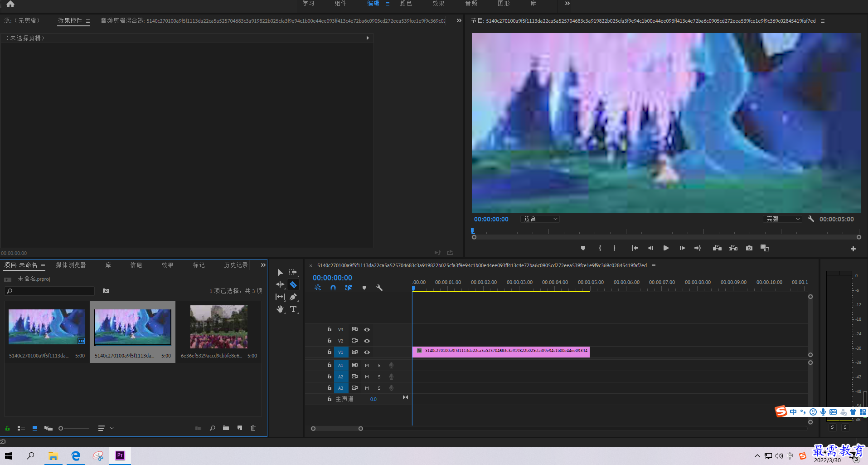Delete selected project item trash

[253, 428]
